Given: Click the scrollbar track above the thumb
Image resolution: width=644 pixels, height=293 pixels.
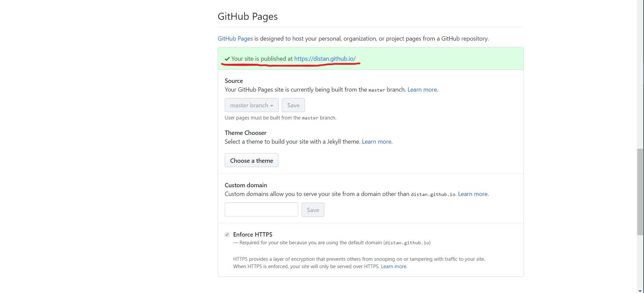Looking at the screenshot, I should (x=640, y=74).
